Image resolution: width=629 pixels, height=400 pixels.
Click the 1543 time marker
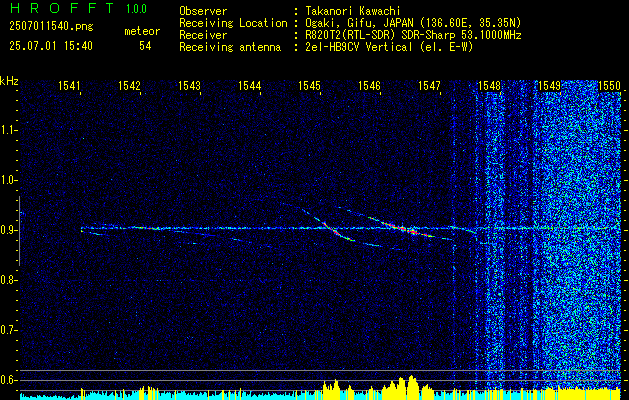coord(189,85)
